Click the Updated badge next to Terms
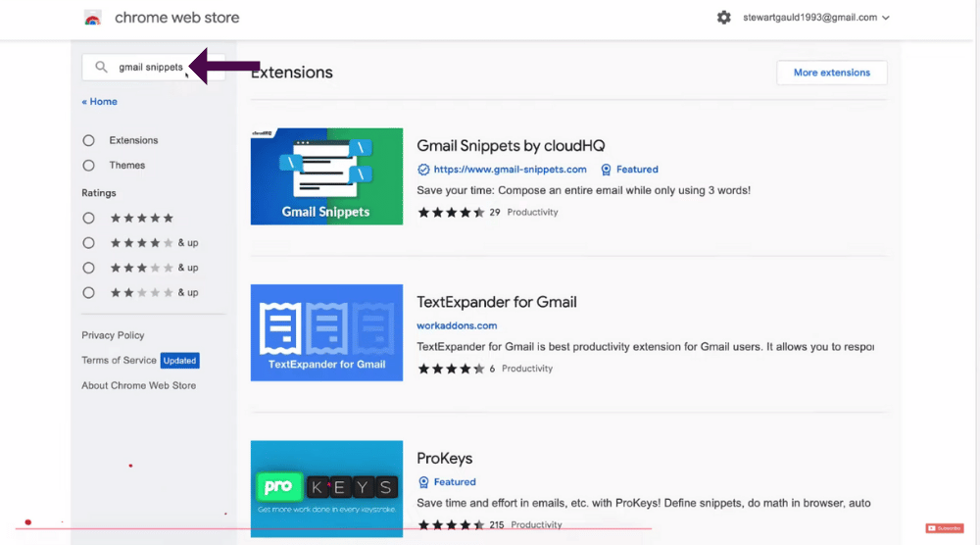Image resolution: width=980 pixels, height=545 pixels. click(180, 361)
